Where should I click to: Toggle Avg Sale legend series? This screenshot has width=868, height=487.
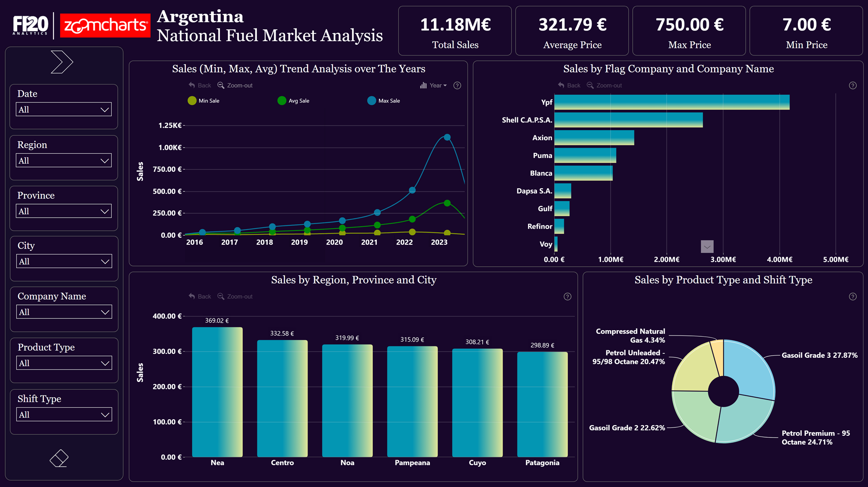click(294, 101)
